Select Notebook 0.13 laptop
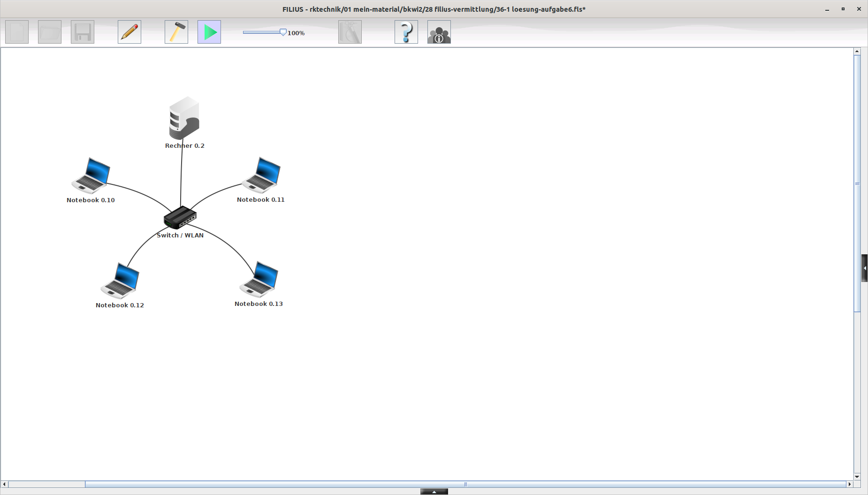 259,279
